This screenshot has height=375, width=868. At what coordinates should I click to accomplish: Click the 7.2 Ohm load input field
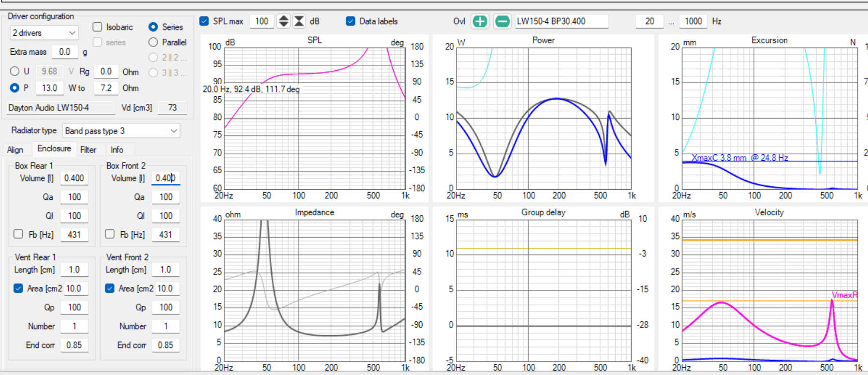[x=106, y=88]
